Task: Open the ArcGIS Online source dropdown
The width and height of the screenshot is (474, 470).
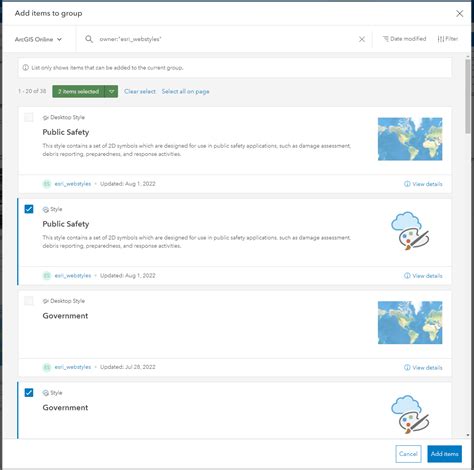Action: [x=38, y=39]
